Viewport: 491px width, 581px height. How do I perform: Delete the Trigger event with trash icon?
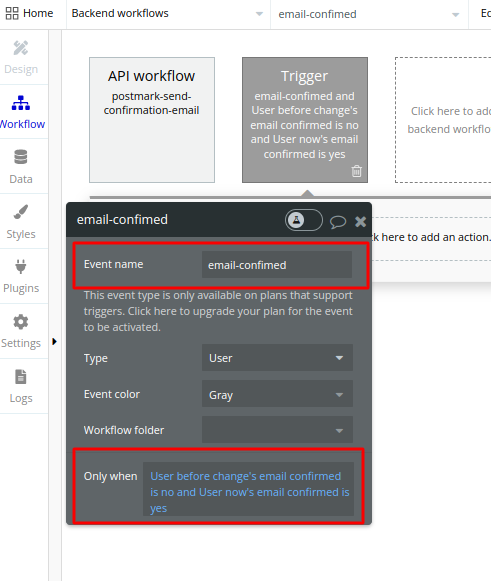(356, 171)
